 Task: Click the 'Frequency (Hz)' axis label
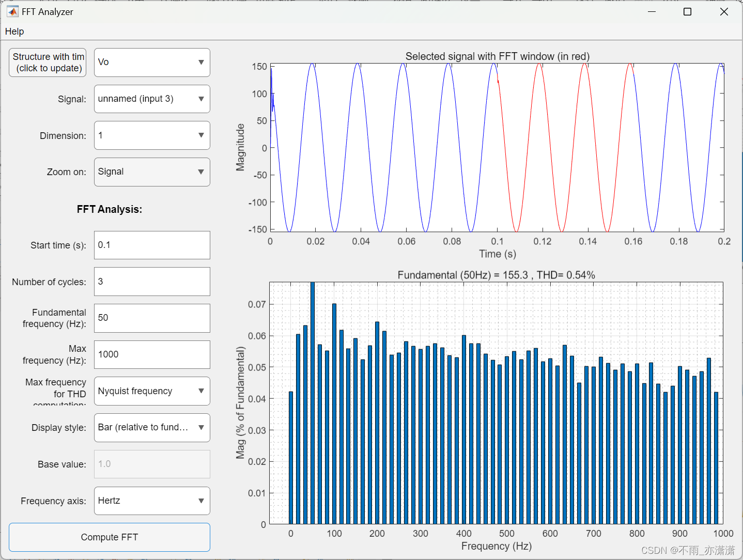coord(496,546)
